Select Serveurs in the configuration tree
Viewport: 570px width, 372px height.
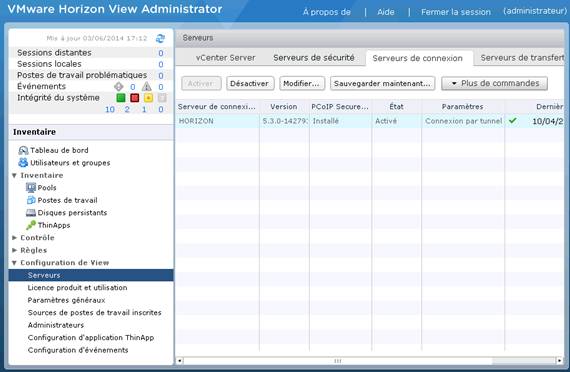(x=91, y=275)
